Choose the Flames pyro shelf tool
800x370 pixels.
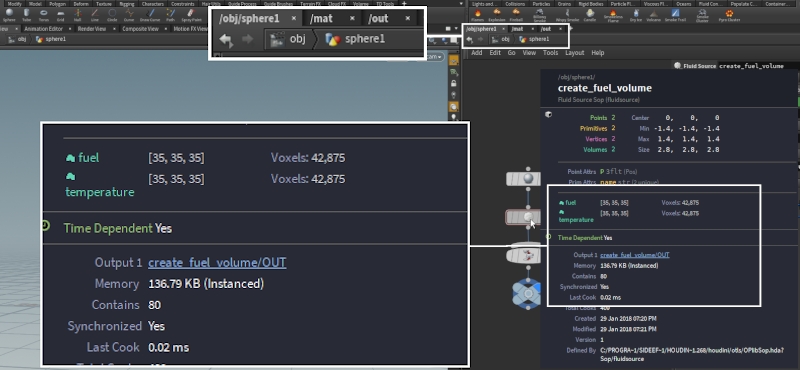(478, 15)
